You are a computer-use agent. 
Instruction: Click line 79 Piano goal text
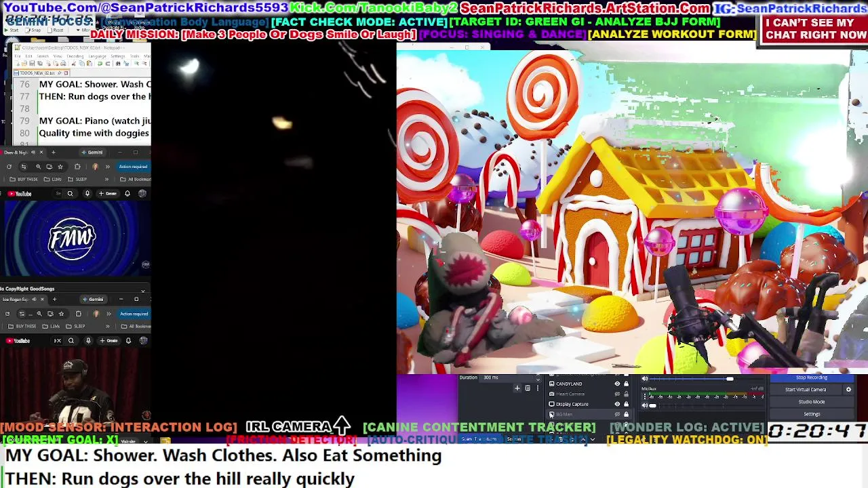94,121
